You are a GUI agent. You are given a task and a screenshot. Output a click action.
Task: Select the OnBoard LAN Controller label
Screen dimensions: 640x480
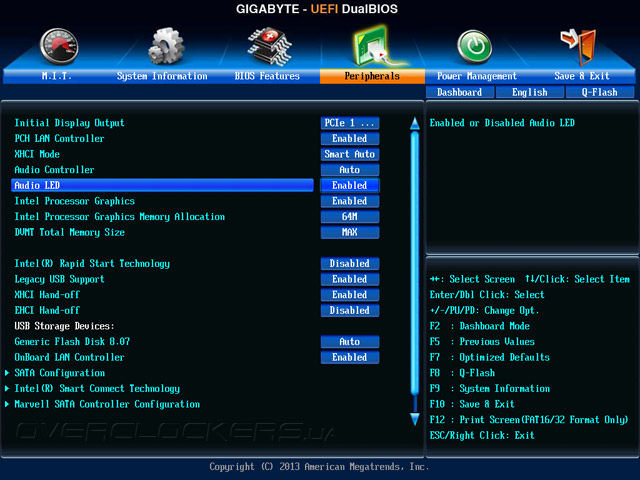(69, 357)
